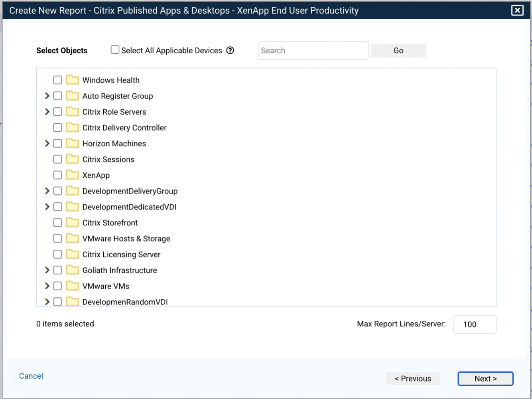
Task: Click the DevelopmenRandomVDI folder icon
Action: [x=72, y=302]
